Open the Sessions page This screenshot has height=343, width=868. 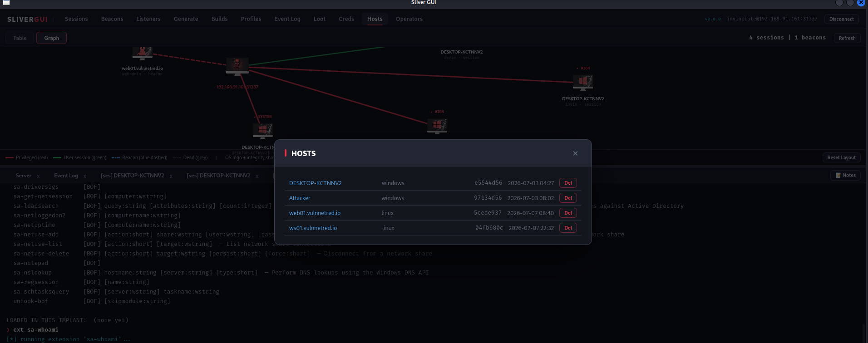click(76, 19)
